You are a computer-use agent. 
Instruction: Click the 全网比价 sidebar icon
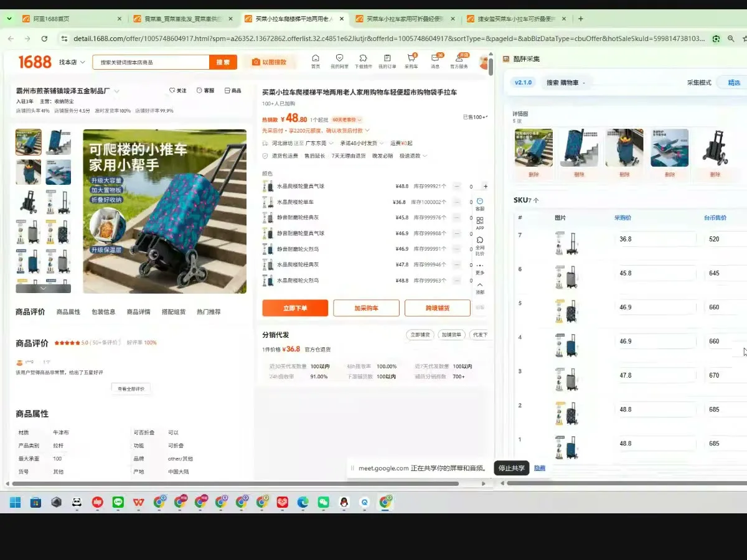coord(480,246)
